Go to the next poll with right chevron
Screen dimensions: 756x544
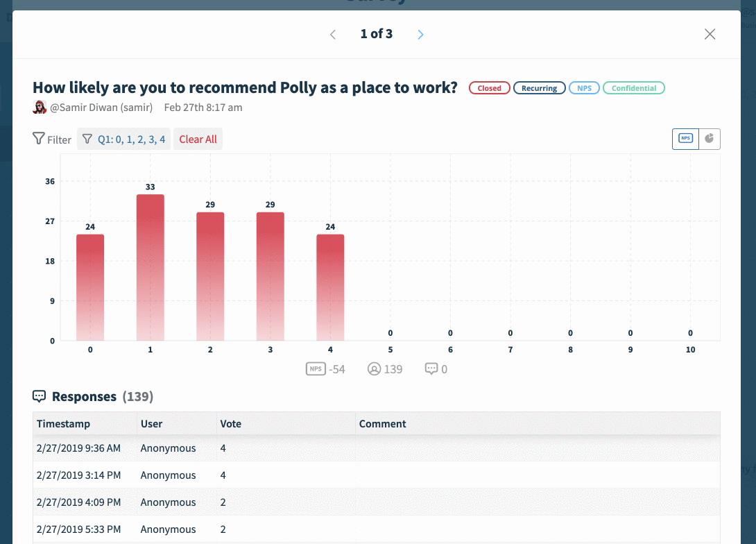[x=420, y=34]
